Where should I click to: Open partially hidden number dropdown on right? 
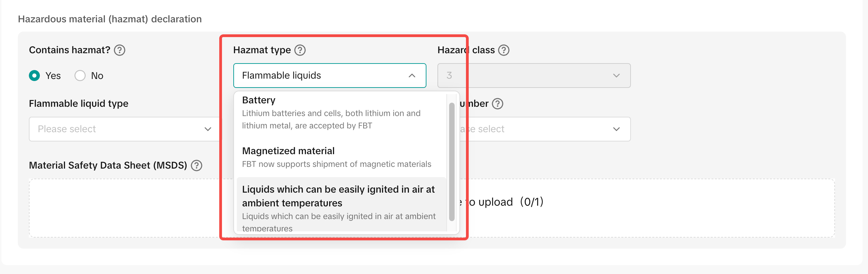click(550, 129)
